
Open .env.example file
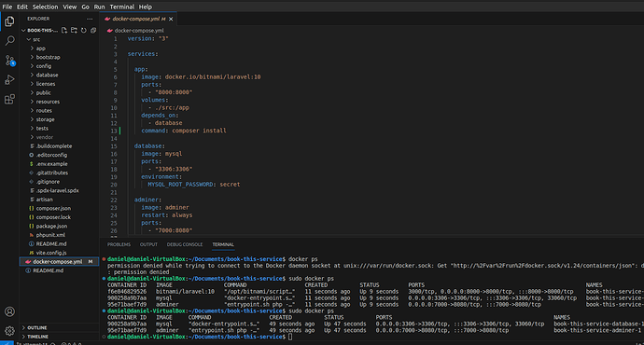(60, 164)
